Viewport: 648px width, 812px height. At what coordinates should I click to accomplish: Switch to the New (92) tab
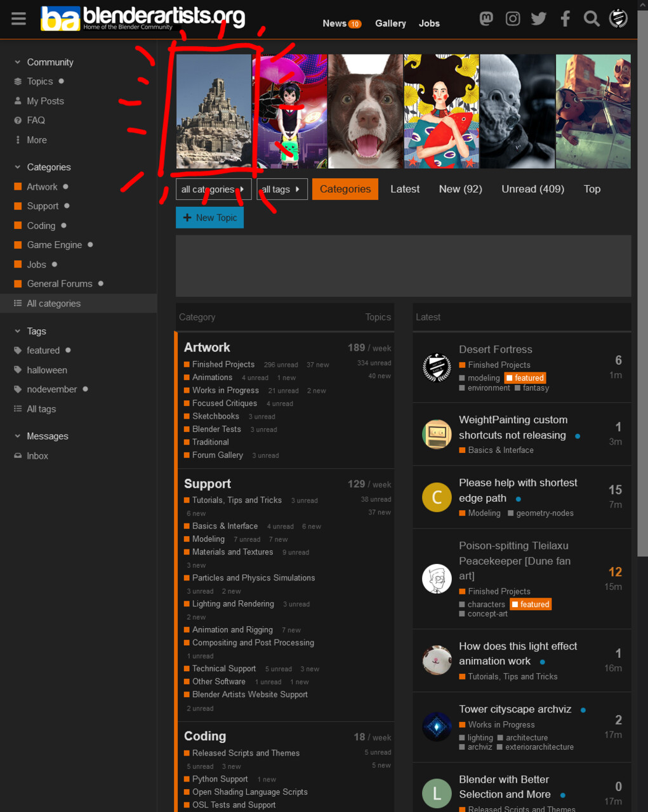461,189
